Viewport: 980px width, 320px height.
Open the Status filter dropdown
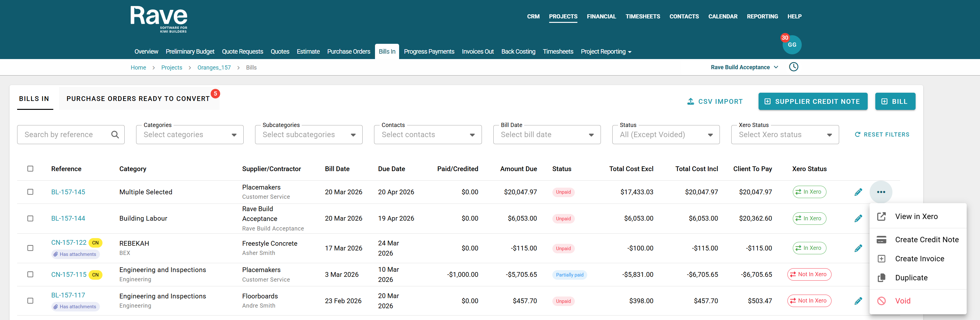[x=665, y=135]
